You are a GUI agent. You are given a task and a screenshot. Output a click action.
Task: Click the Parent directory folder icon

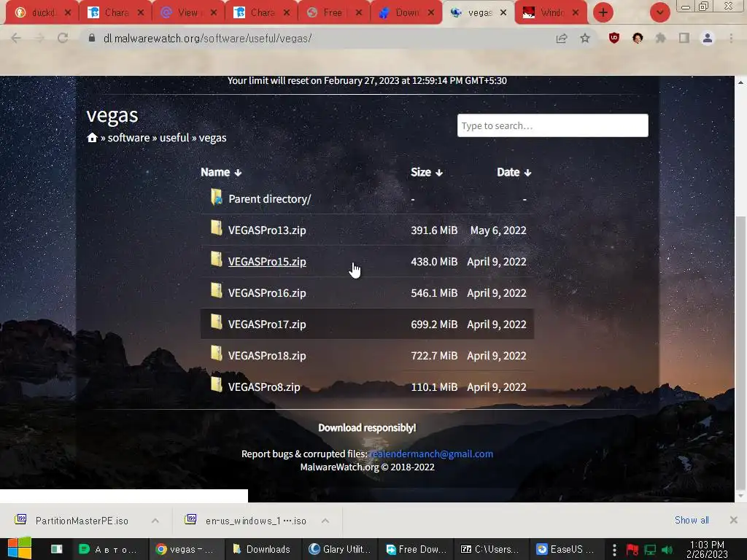(x=216, y=197)
